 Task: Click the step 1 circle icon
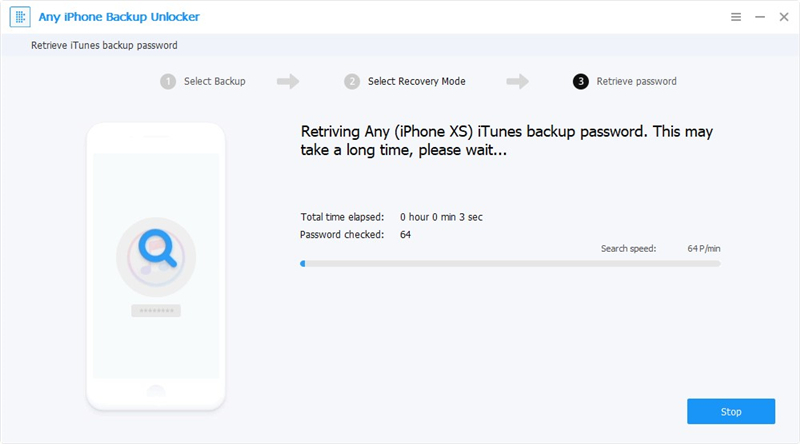[168, 82]
